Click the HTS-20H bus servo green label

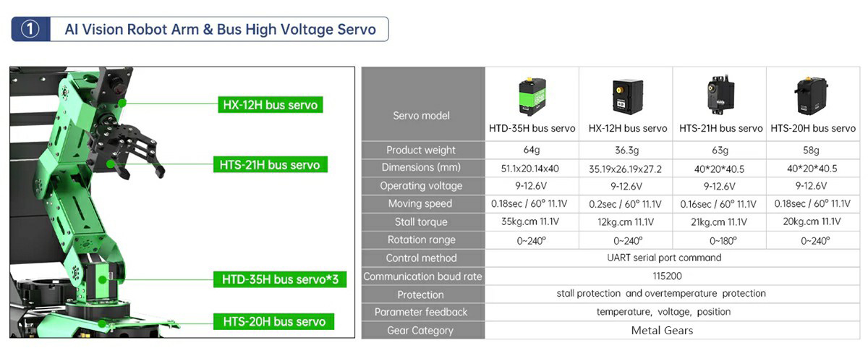click(274, 322)
